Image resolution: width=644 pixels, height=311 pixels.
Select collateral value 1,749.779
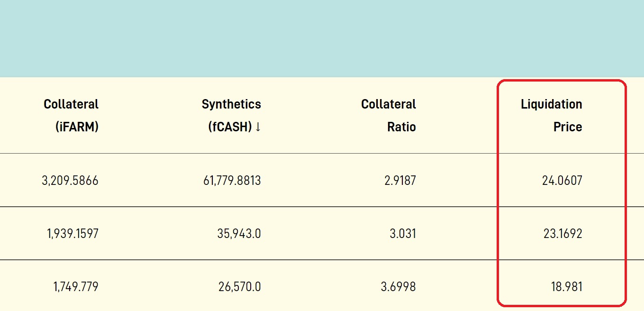tap(76, 287)
